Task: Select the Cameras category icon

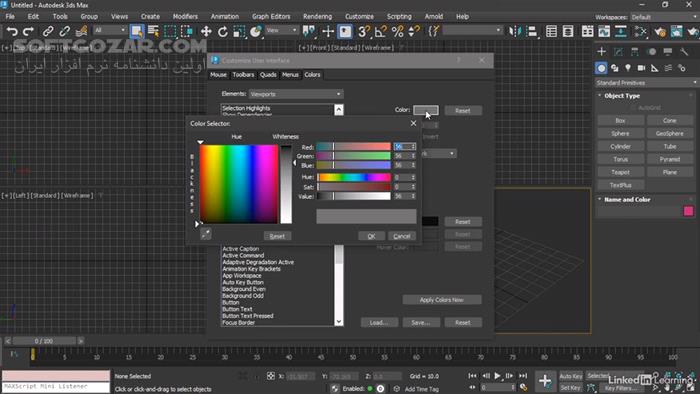Action: coord(642,68)
